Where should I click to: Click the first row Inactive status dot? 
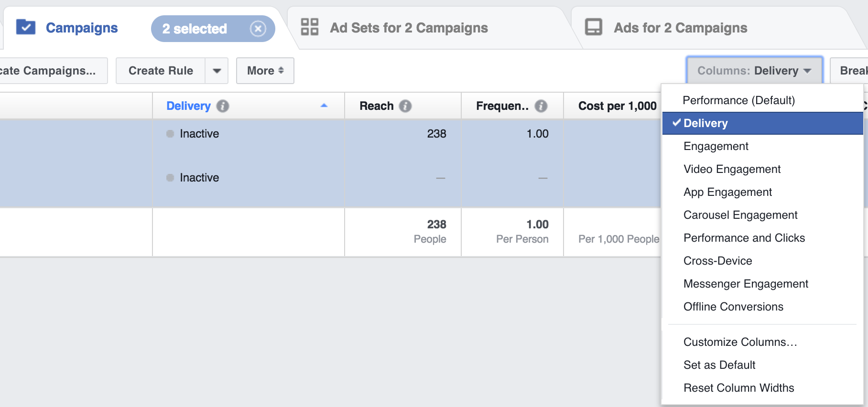pyautogui.click(x=170, y=134)
